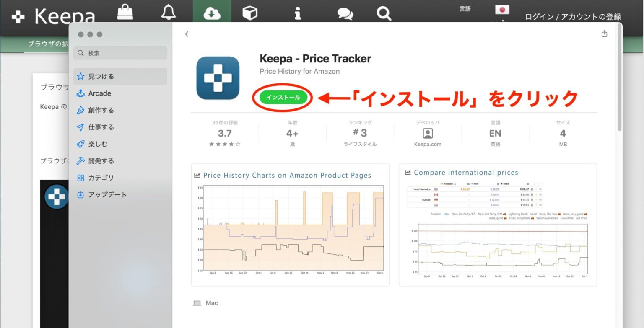Click inside the 検索 search field
This screenshot has height=328, width=644.
pyautogui.click(x=120, y=53)
